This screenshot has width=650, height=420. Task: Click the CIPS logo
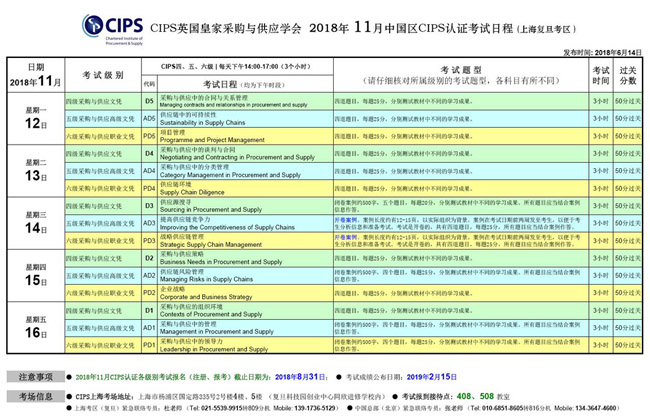[113, 29]
